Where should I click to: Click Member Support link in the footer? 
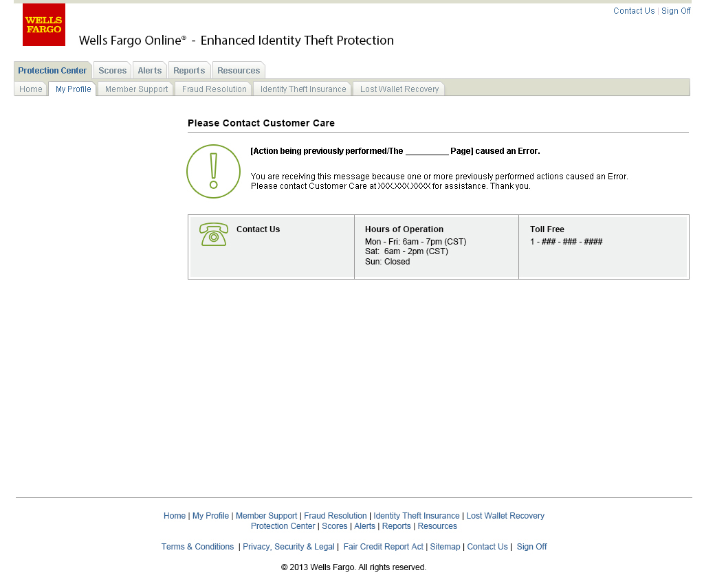(x=266, y=516)
